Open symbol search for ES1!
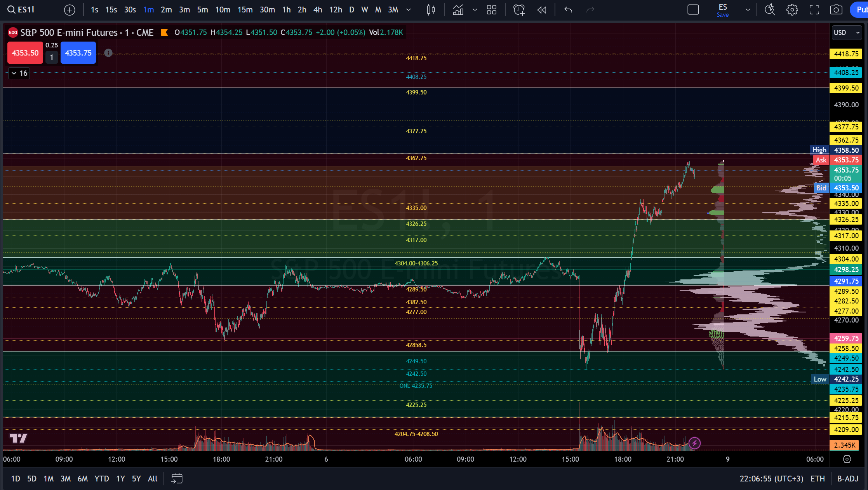The image size is (868, 490). pos(22,10)
